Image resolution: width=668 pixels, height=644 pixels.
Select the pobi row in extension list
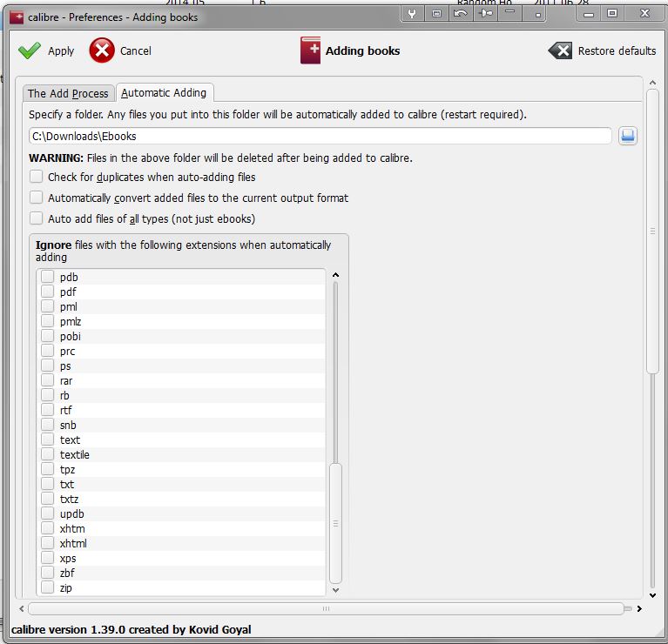[x=181, y=336]
